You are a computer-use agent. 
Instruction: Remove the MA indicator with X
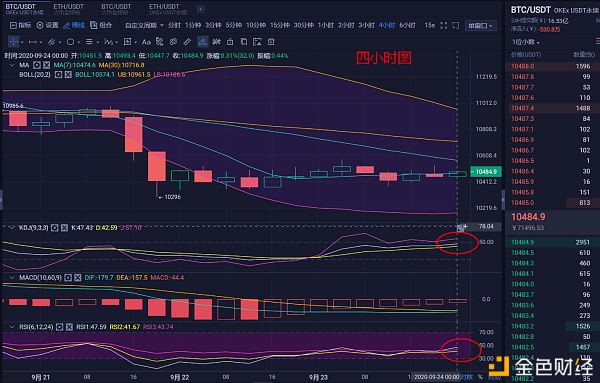click(x=46, y=65)
